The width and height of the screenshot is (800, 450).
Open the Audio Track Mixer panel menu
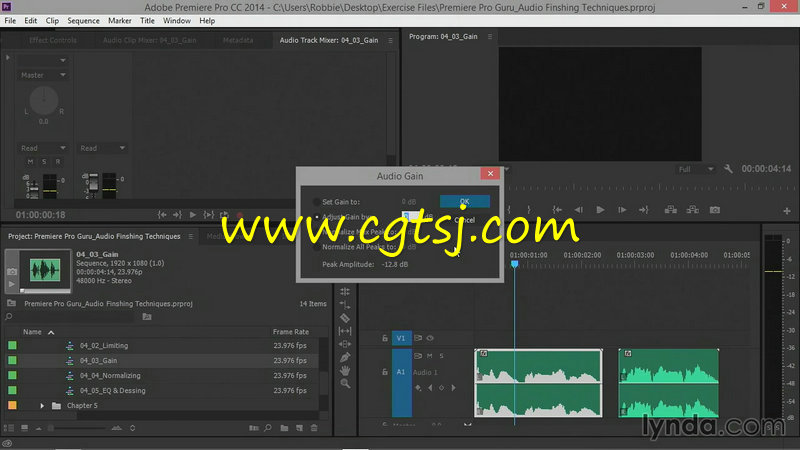(x=390, y=40)
